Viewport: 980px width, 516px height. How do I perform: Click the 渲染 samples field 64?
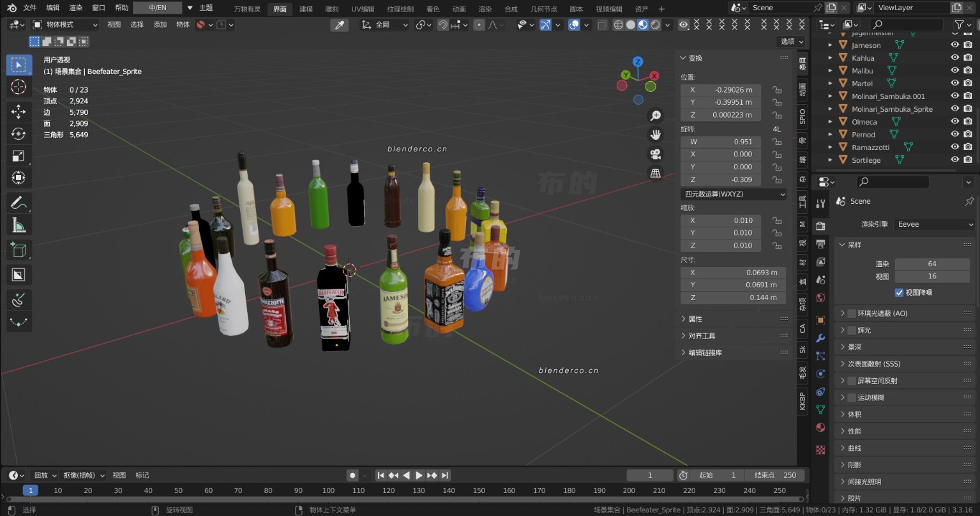tap(932, 264)
